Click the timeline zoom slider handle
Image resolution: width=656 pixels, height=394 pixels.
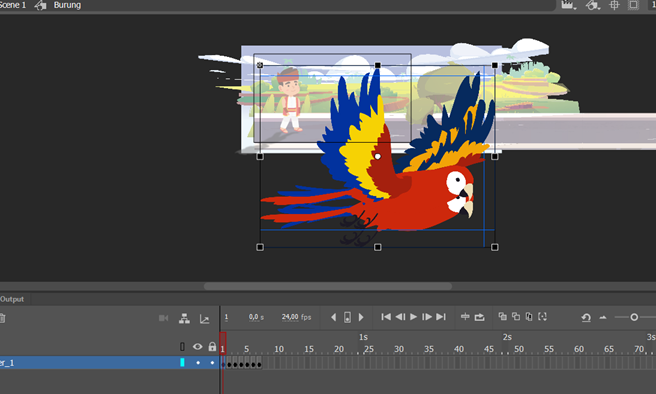click(634, 317)
